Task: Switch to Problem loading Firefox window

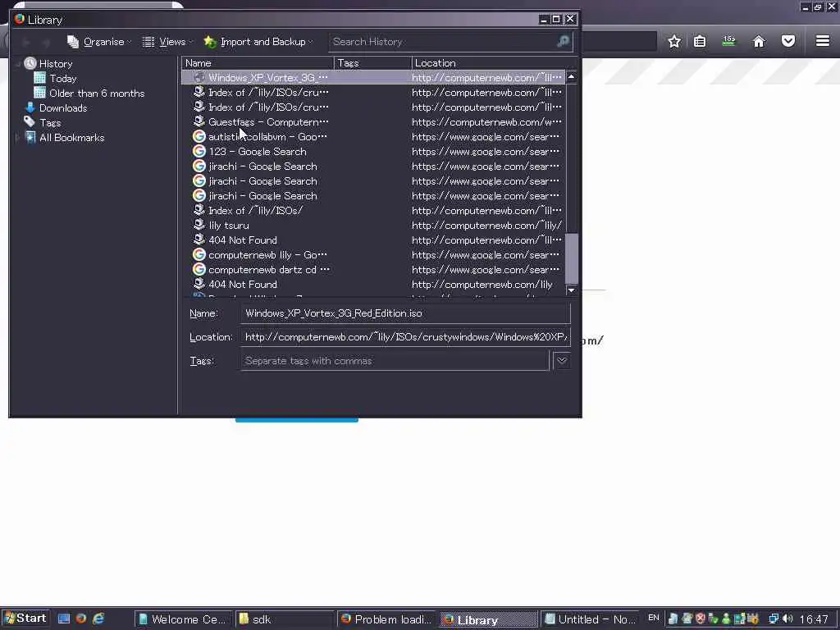Action: 387,619
